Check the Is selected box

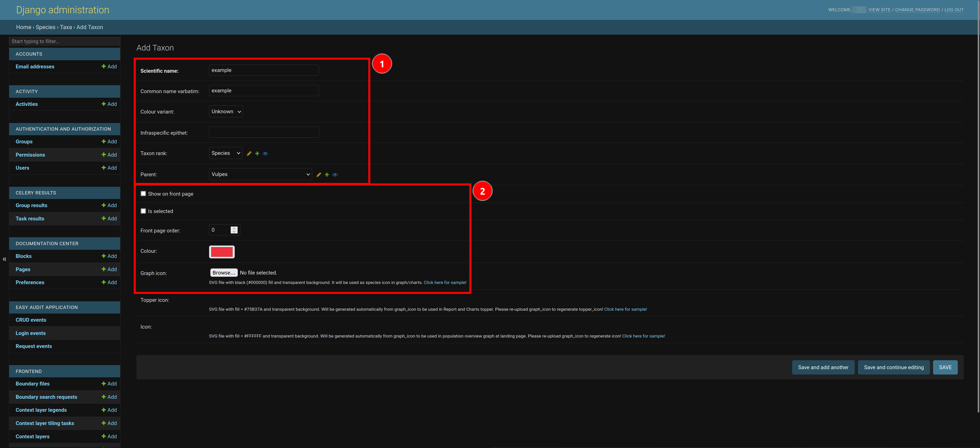tap(143, 211)
